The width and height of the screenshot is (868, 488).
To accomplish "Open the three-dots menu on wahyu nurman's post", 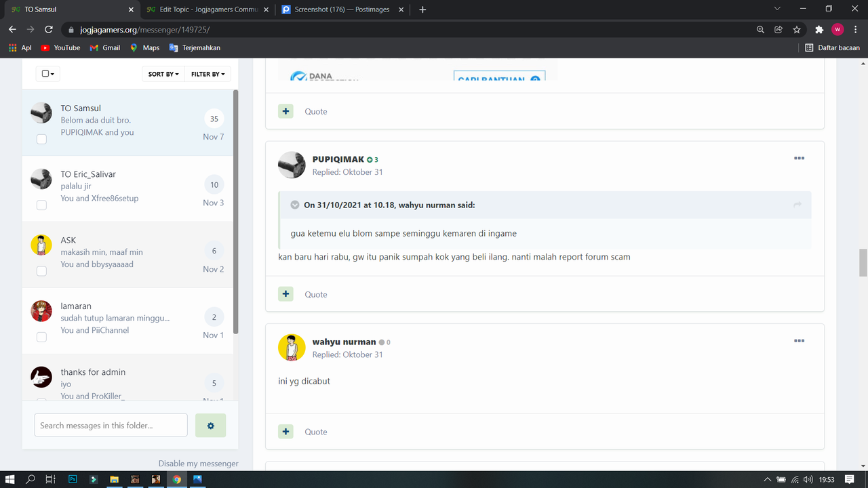I will 799,341.
